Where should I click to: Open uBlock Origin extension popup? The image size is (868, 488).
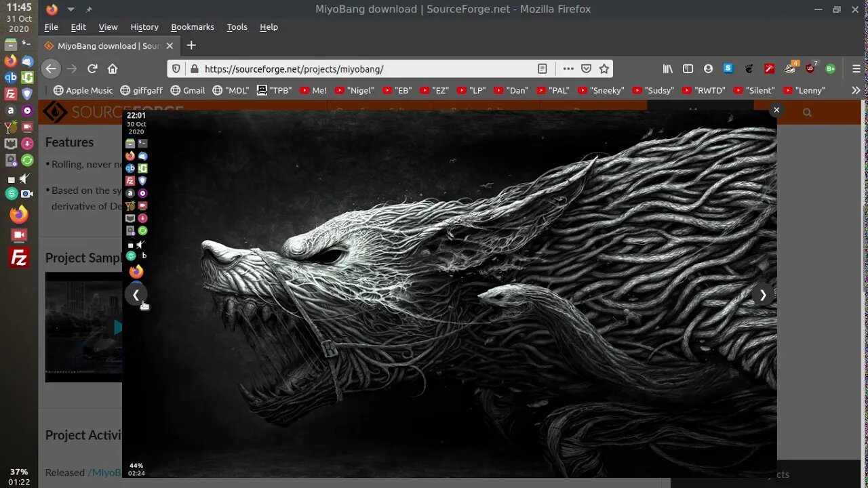811,68
